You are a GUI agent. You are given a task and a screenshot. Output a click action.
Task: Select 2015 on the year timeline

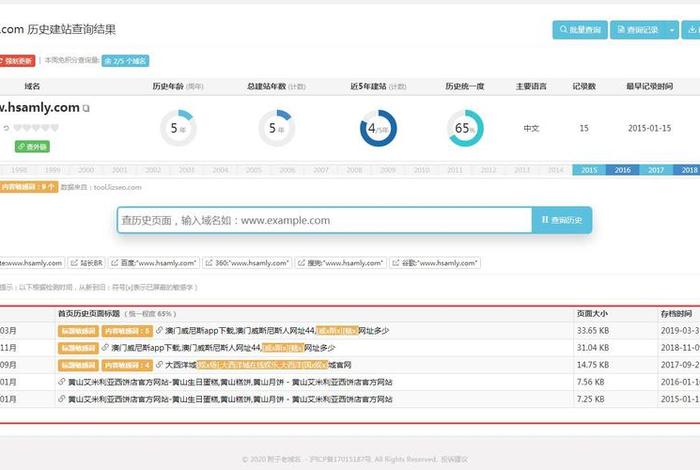pyautogui.click(x=589, y=170)
